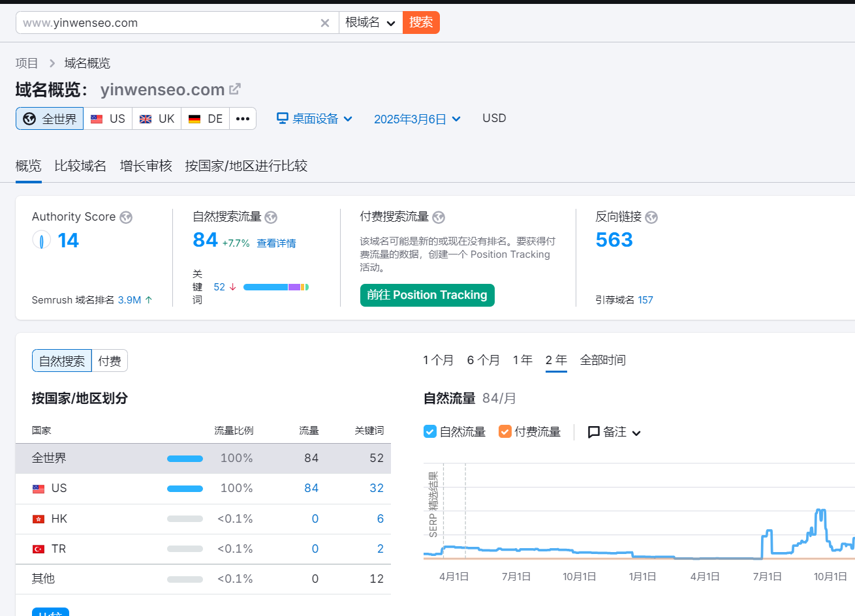Switch to the 比较域名 tab
Image resolution: width=855 pixels, height=616 pixels.
coord(80,166)
